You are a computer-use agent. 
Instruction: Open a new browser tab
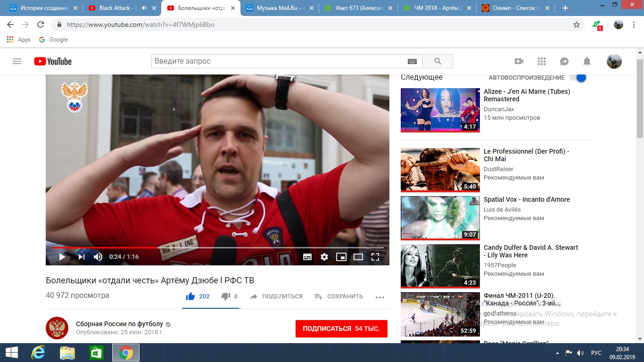coord(565,8)
